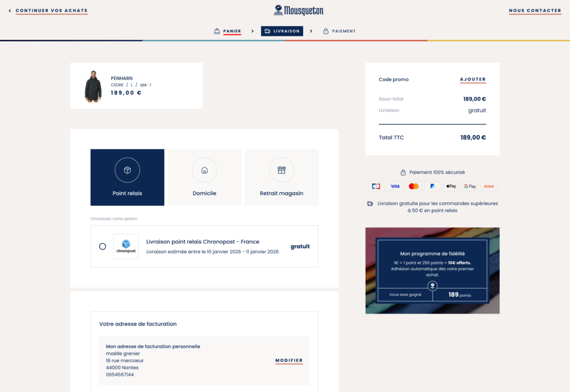Screen dimensions: 570x392
Task: Select the Chronopost point relais radio button
Action: point(102,246)
